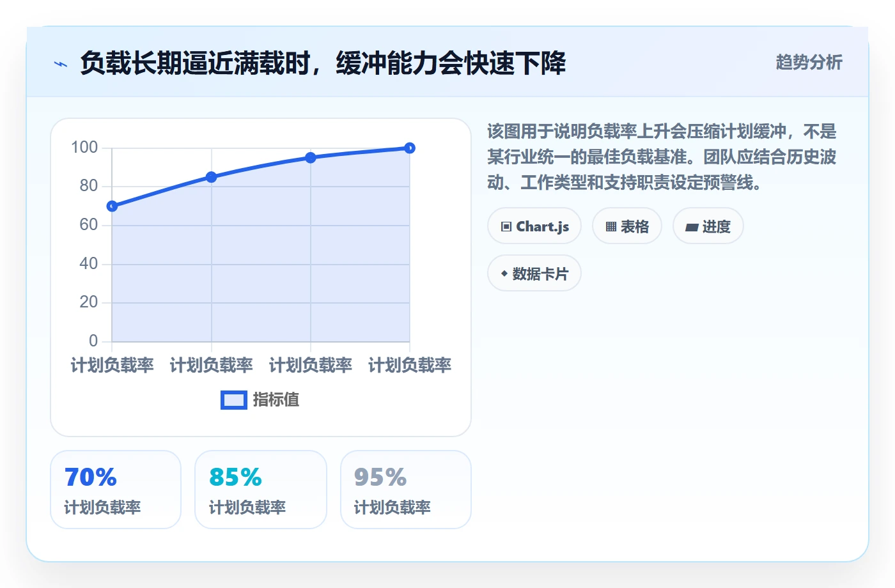895x588 pixels.
Task: Open the 85% 计划负载率 data card
Action: (x=261, y=490)
